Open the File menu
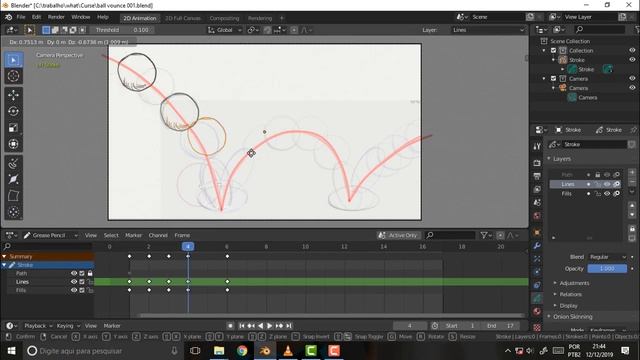 pos(21,17)
